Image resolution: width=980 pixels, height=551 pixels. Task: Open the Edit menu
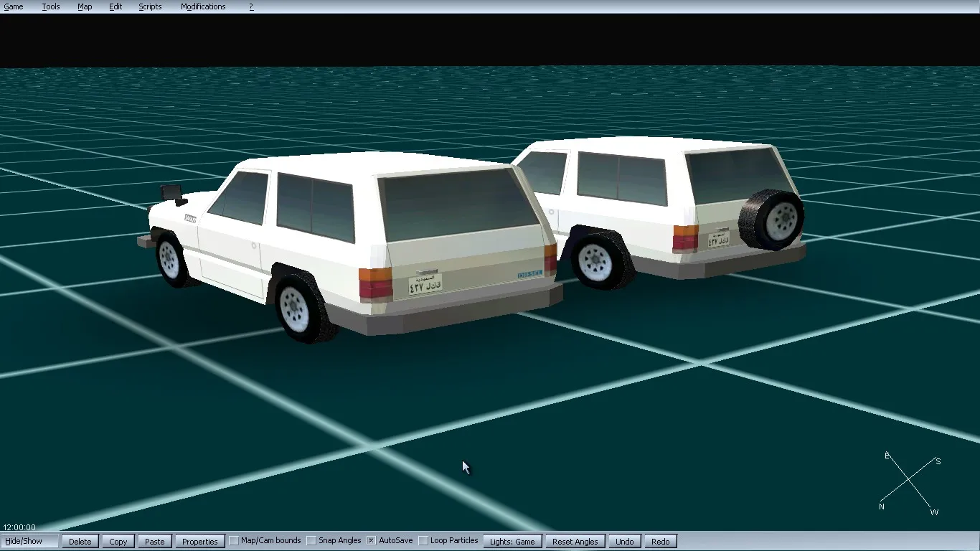(116, 6)
